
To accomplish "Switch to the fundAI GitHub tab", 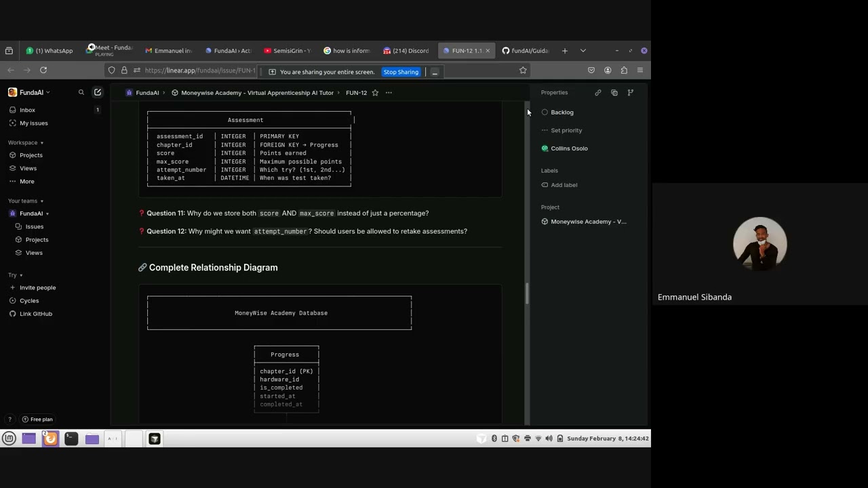I will [x=526, y=51].
